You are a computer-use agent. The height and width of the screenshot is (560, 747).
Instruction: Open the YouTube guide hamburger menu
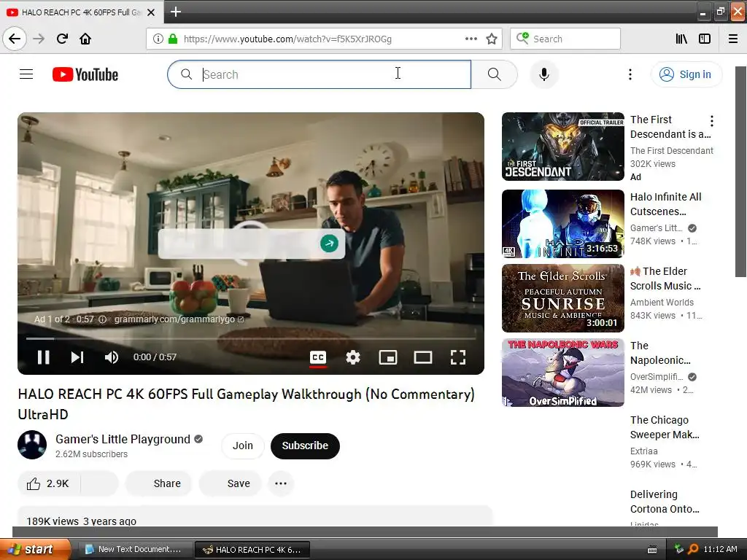click(x=26, y=74)
